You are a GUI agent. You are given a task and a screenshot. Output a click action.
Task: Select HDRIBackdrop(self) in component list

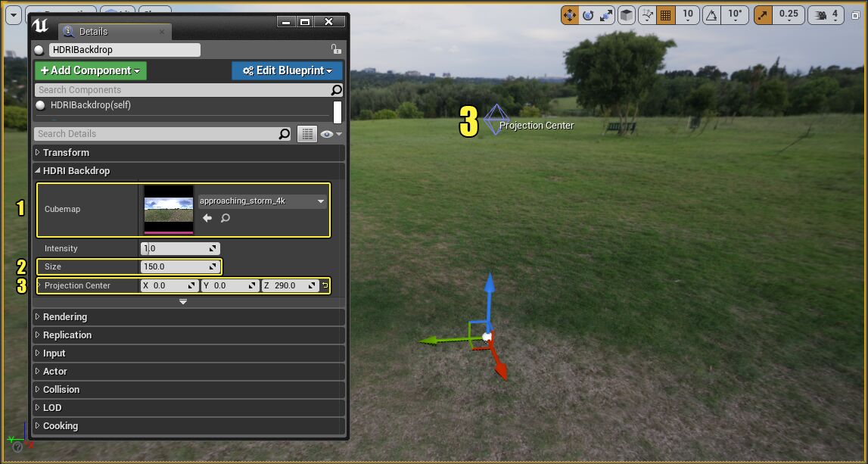tap(91, 105)
